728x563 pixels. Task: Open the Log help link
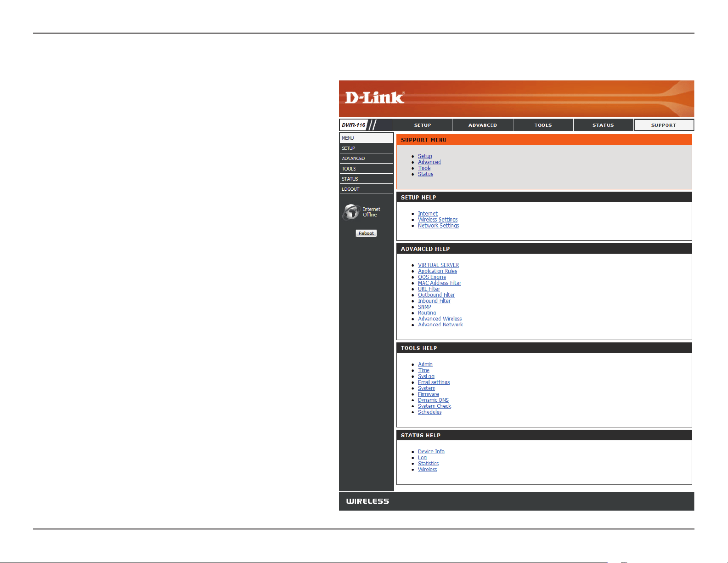tap(422, 458)
